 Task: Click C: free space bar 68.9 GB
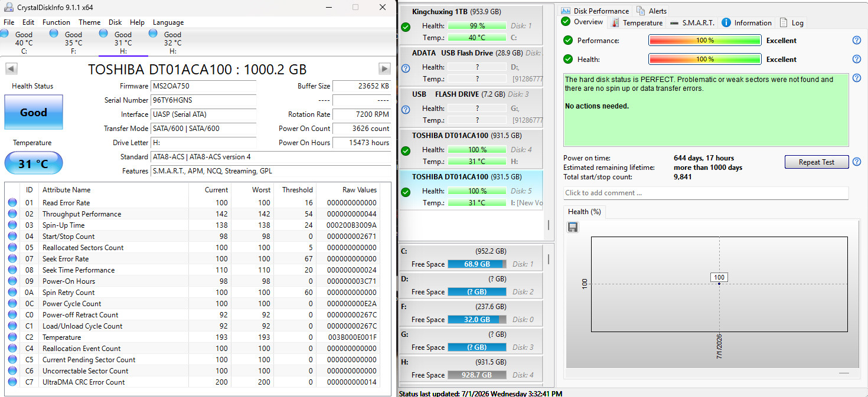477,264
